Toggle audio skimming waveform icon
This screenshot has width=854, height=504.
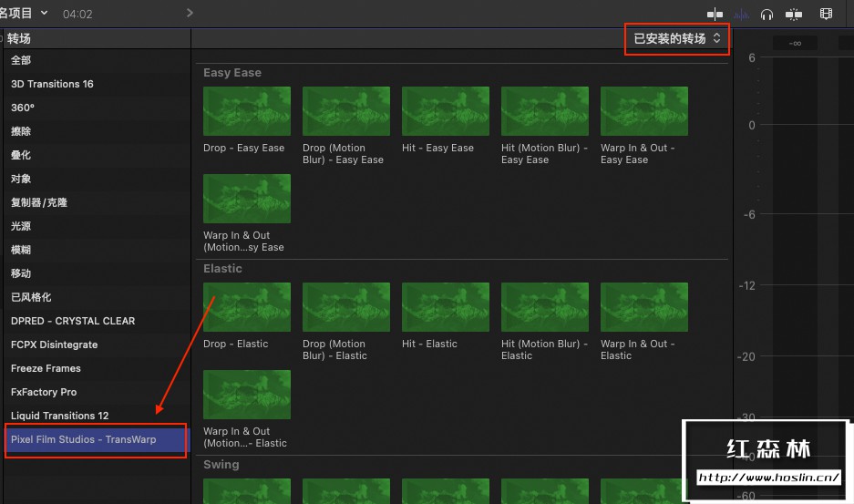click(741, 15)
